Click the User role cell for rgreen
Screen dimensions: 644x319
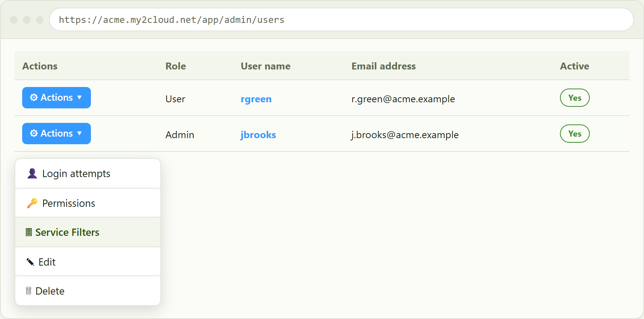click(175, 99)
